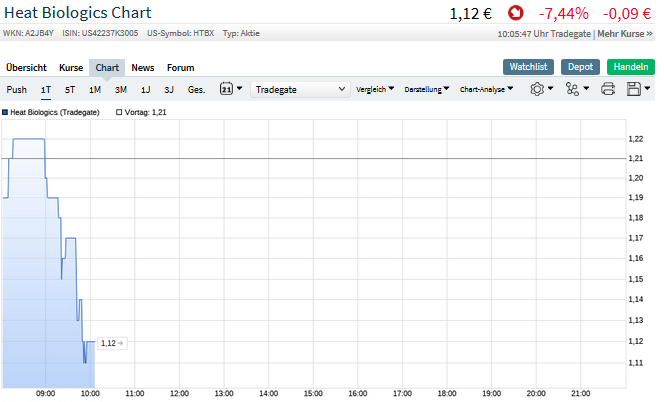Screen dimensions: 664x402
Task: Open the Tradegate exchange dropdown
Action: 300,89
